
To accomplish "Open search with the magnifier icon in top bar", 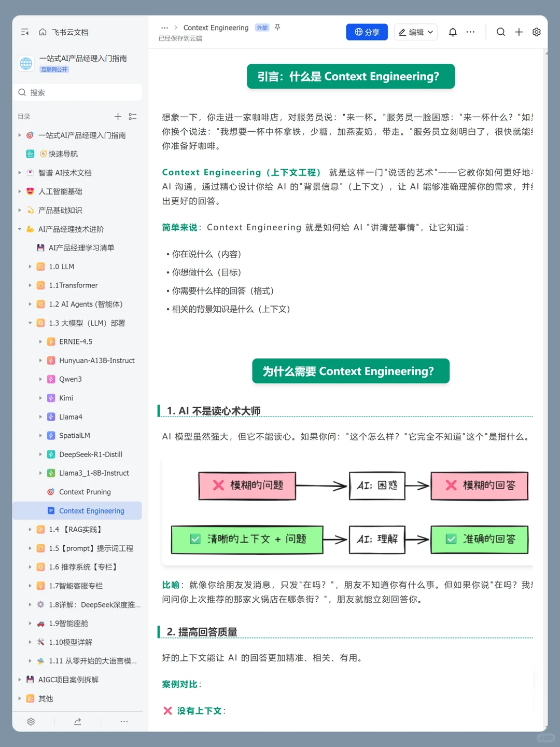I will [500, 32].
